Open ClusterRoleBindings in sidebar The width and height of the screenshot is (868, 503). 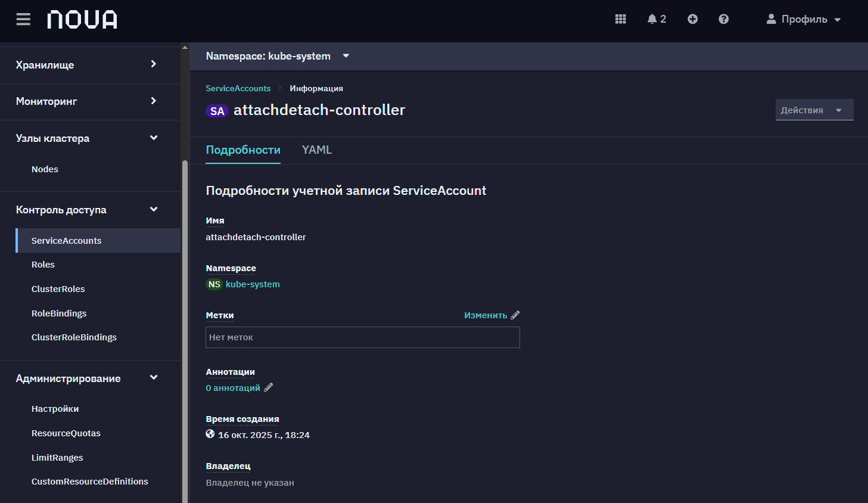(x=74, y=337)
